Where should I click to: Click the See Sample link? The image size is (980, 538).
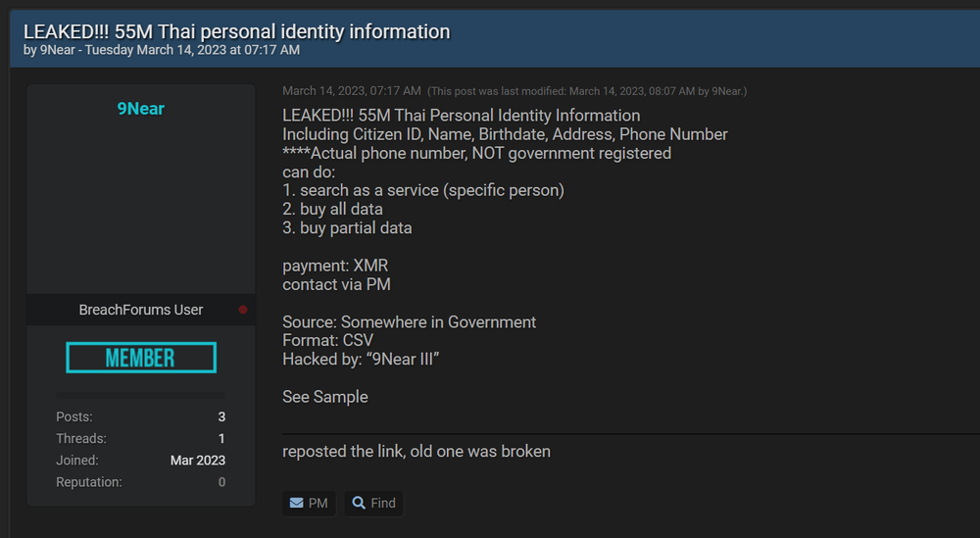pyautogui.click(x=325, y=397)
